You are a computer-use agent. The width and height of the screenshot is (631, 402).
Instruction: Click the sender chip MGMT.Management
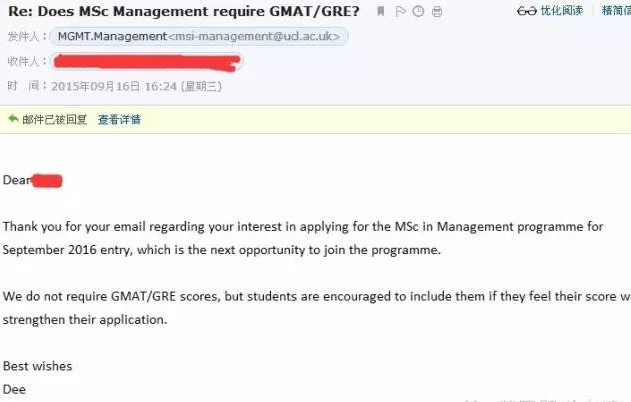click(112, 36)
